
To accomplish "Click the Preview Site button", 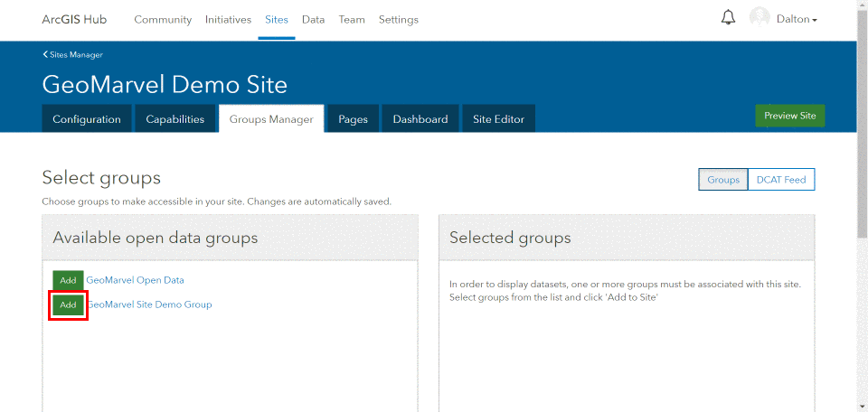I will (x=790, y=116).
